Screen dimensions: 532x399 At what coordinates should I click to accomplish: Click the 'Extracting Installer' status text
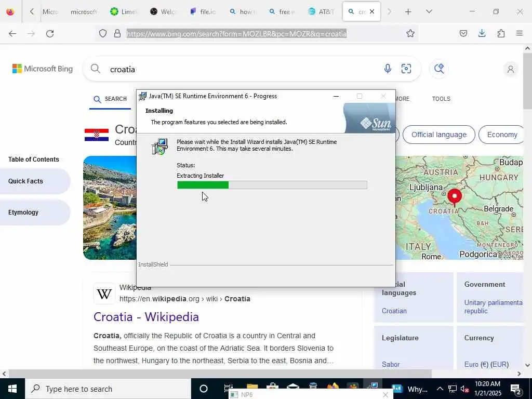(x=200, y=176)
